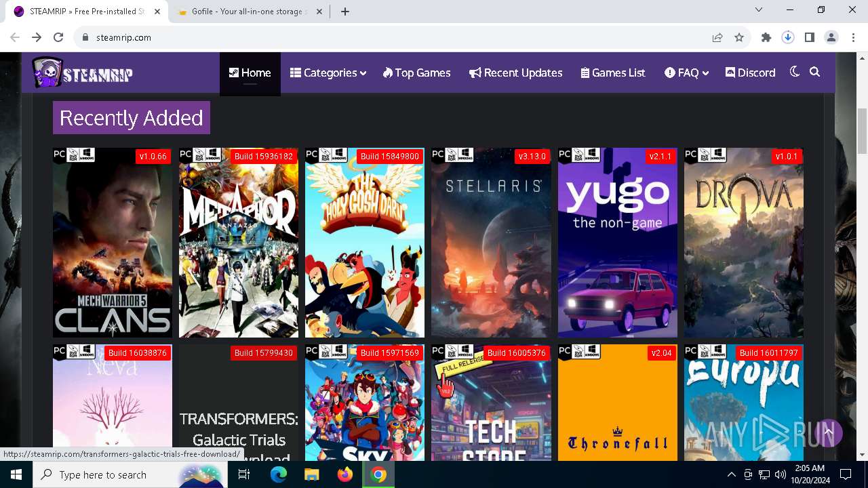Open the Drova game card
Screen dimensions: 868x488
point(744,242)
